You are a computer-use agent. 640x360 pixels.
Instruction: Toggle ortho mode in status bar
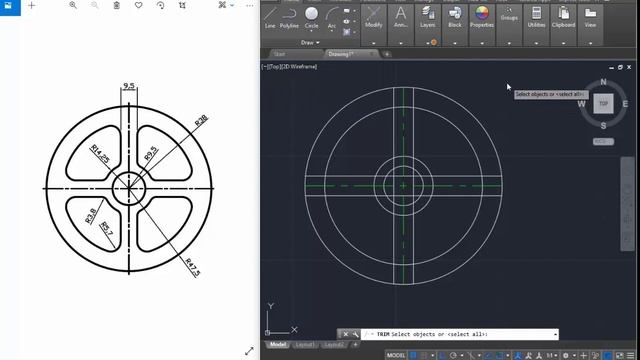442,356
